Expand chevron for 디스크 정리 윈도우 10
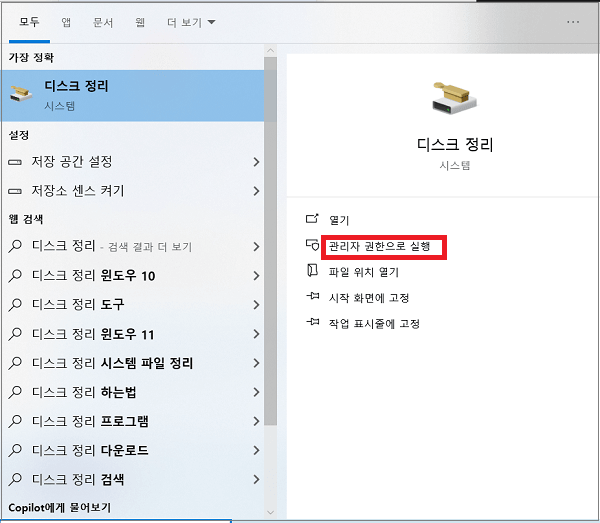The image size is (600, 523). pos(256,276)
